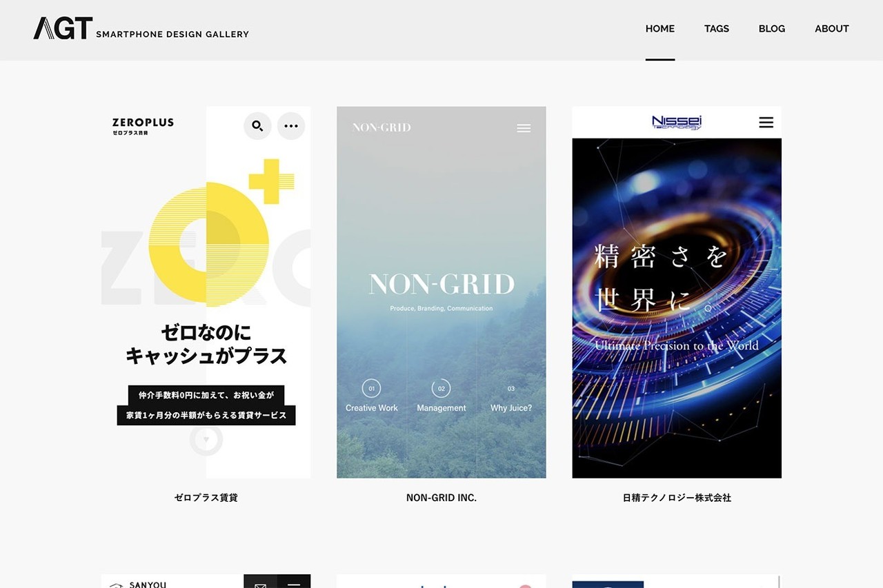Open the Zeroplus yellow circle thumbnail

[206, 292]
